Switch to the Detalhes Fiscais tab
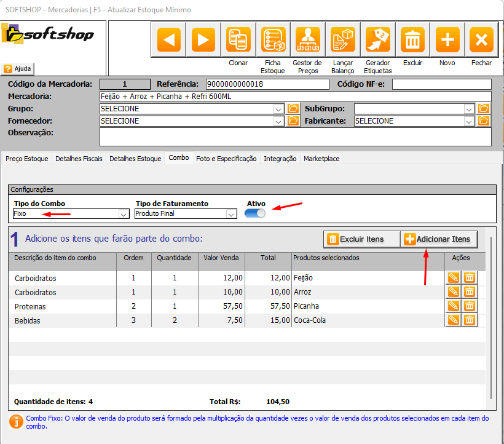The width and height of the screenshot is (504, 444). [x=79, y=159]
